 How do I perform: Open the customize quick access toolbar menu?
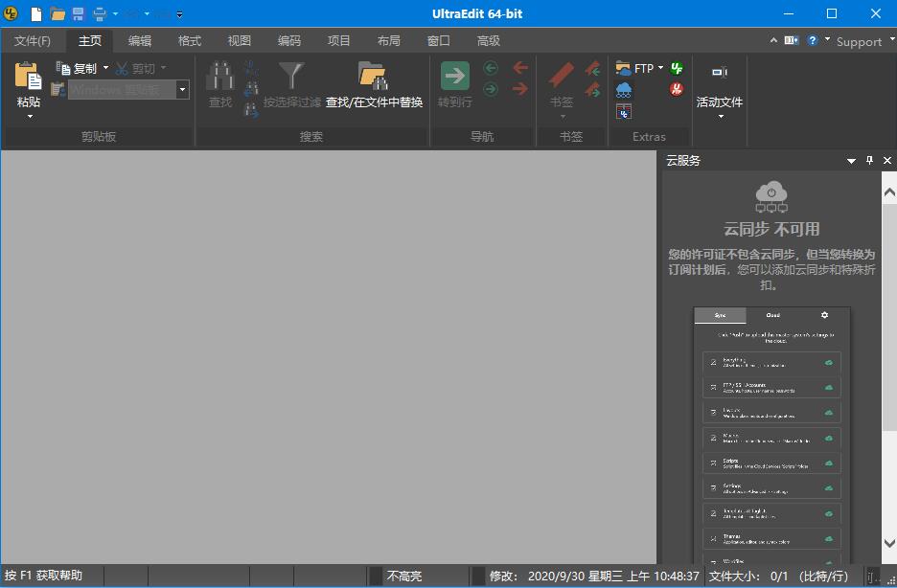tap(179, 14)
